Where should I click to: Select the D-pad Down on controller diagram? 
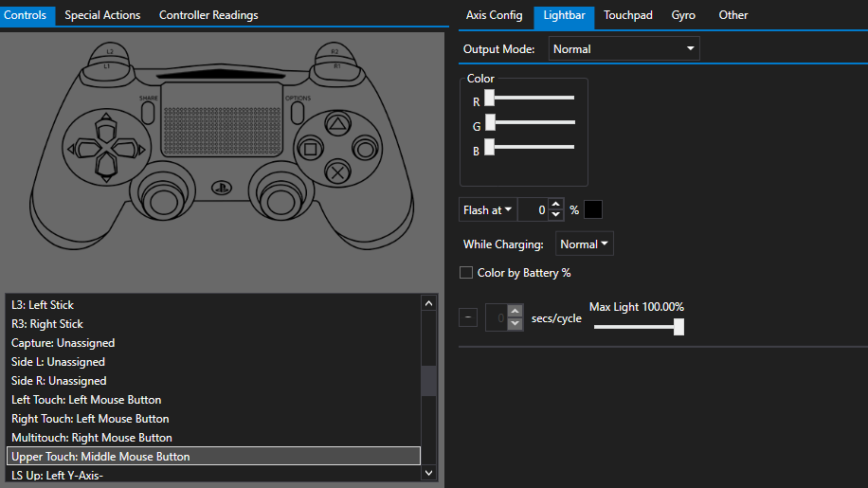tap(106, 167)
